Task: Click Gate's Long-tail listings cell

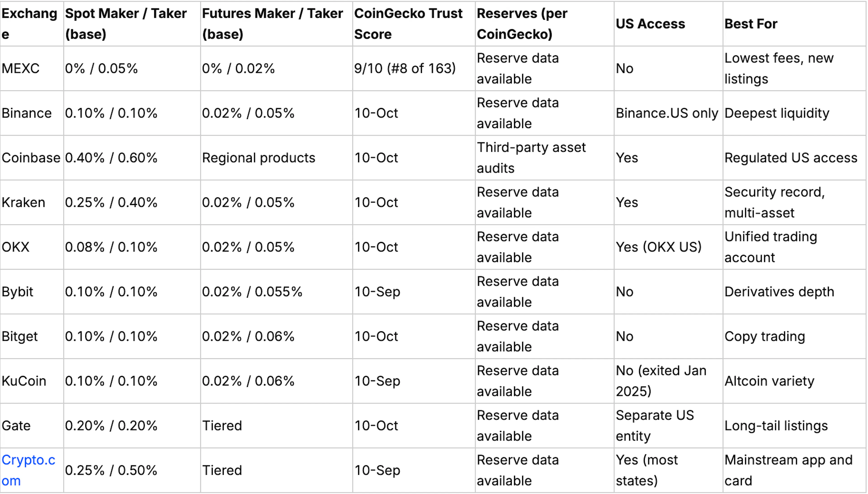Action: tap(776, 426)
